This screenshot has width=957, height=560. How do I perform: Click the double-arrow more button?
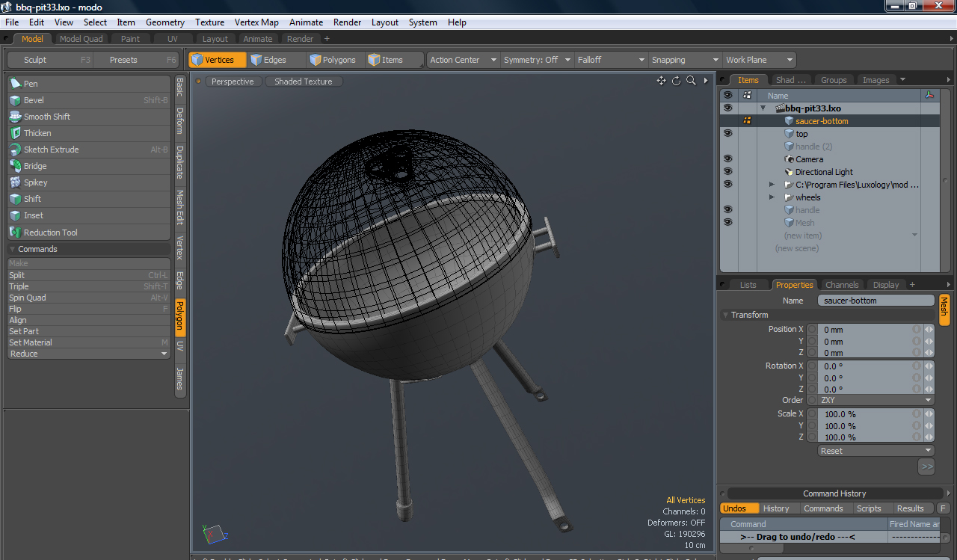926,467
